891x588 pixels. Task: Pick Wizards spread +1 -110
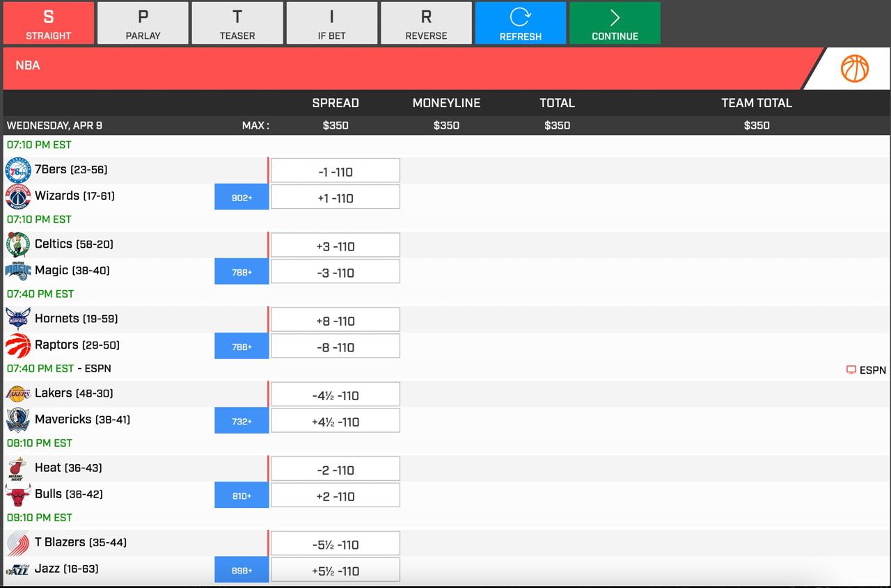click(x=336, y=198)
